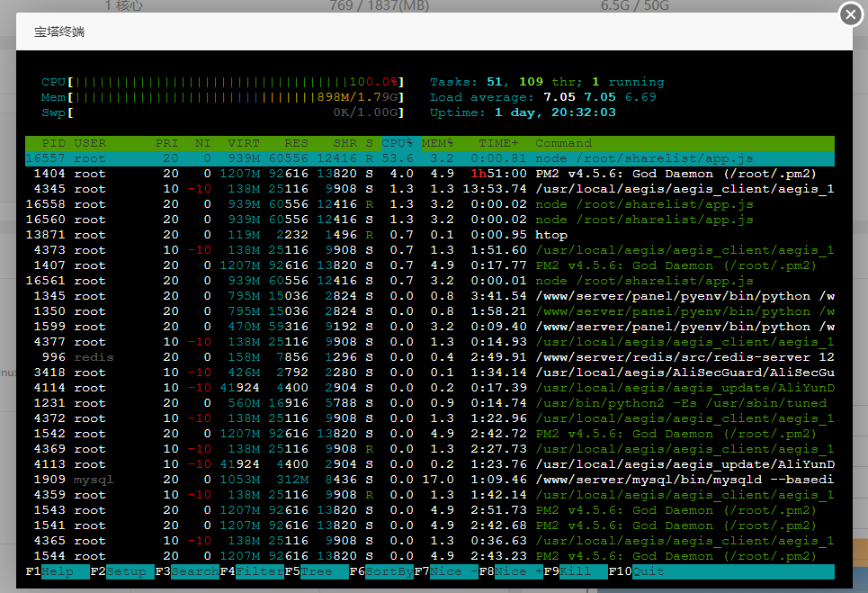Select aegis_client thread row PID 4365
Screen dimensions: 868x593
pyautogui.click(x=430, y=541)
